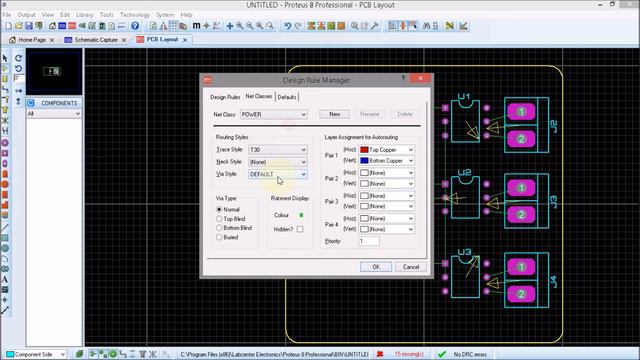Open the Library menu
This screenshot has height=360, width=640.
(x=84, y=15)
